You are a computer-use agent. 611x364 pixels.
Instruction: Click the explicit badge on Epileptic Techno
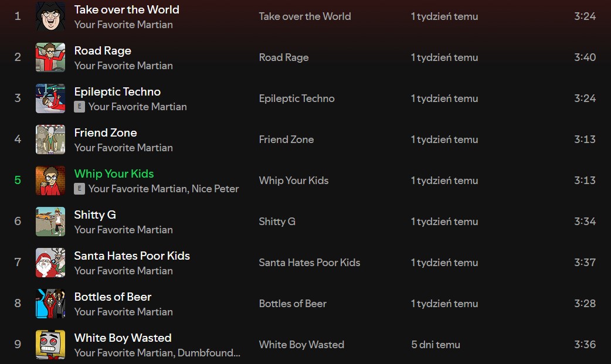(79, 107)
